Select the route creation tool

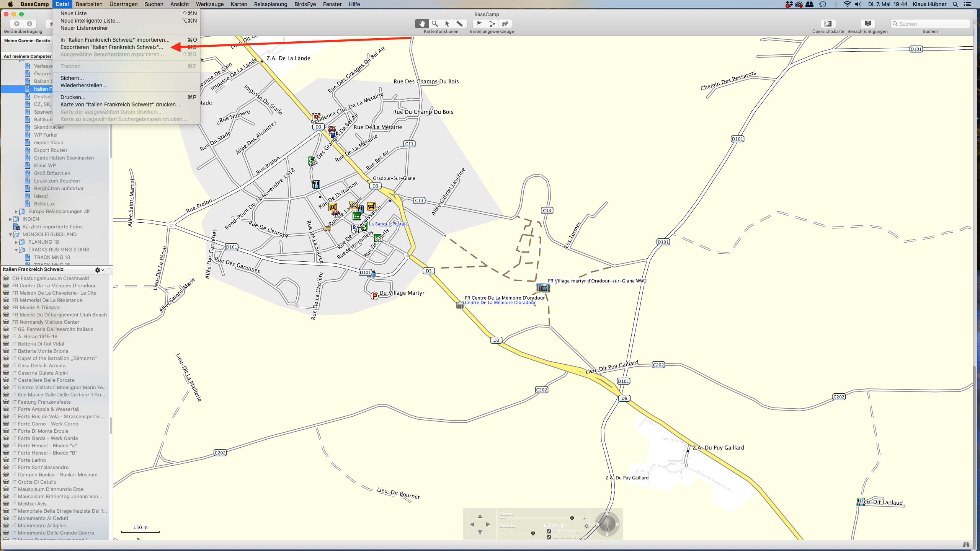492,24
